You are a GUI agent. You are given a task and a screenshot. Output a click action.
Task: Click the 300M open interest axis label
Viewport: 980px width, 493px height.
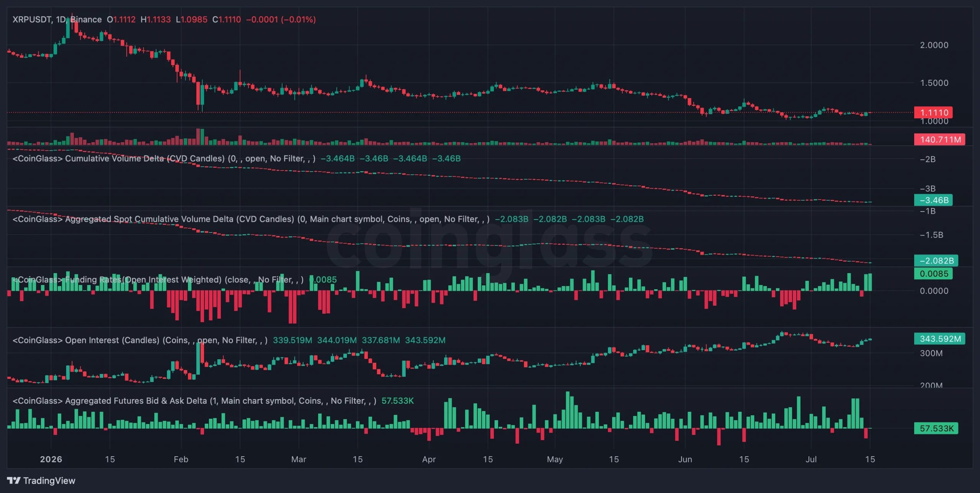[x=931, y=353]
